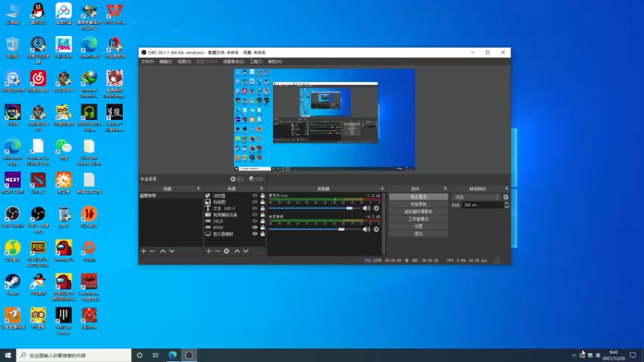Image resolution: width=644 pixels, height=362 pixels.
Task: Open the OBS Studio desktop shortcut
Action: [13, 216]
